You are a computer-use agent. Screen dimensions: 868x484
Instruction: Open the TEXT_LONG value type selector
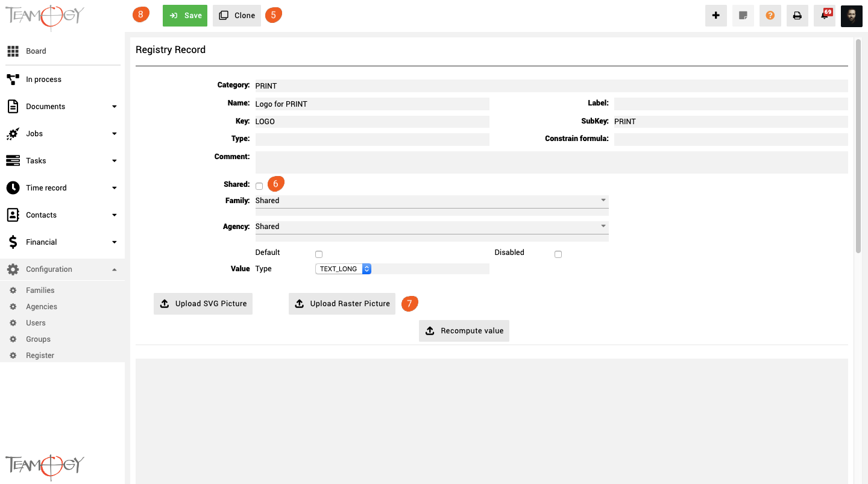click(343, 269)
